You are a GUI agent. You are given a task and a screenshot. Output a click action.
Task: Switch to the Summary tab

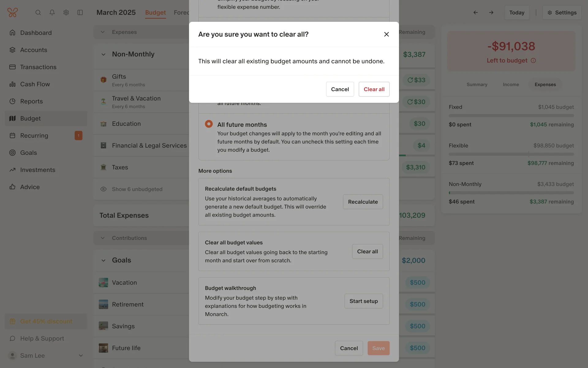click(477, 85)
